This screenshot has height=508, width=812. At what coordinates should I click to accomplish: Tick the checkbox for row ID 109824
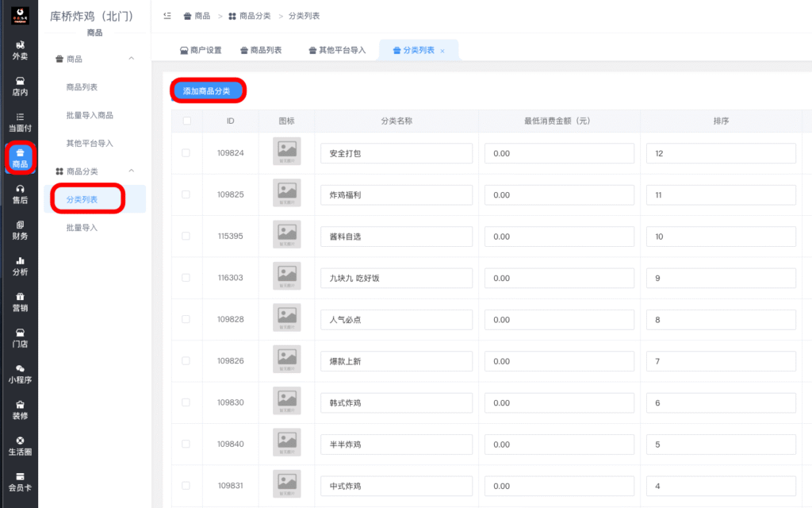(187, 152)
